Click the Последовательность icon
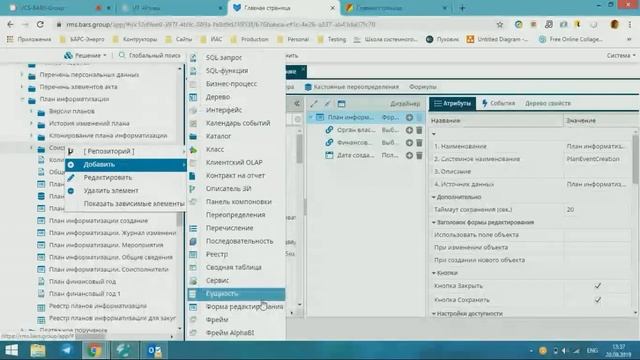The width and height of the screenshot is (640, 360). point(193,241)
